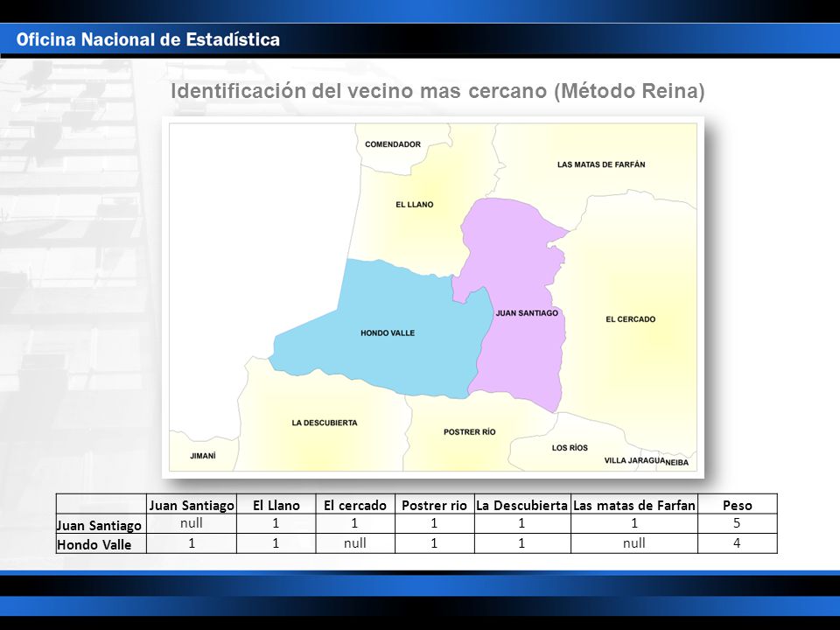Click 'null' under El cercado in Hondo Valle row

tap(354, 543)
